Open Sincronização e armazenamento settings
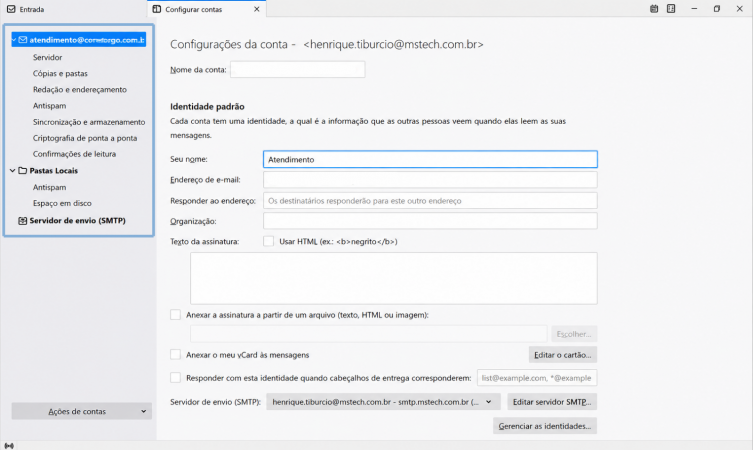This screenshot has height=450, width=753. pyautogui.click(x=89, y=122)
